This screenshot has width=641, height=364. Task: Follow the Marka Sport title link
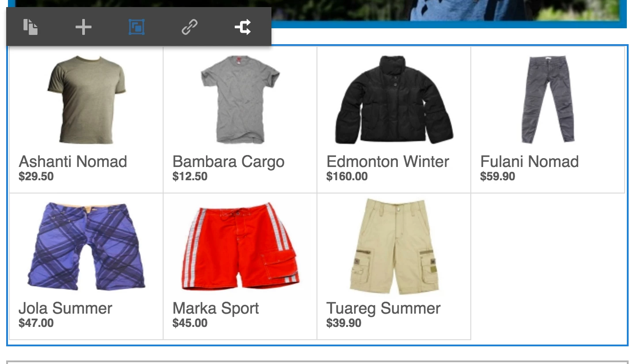tap(216, 308)
